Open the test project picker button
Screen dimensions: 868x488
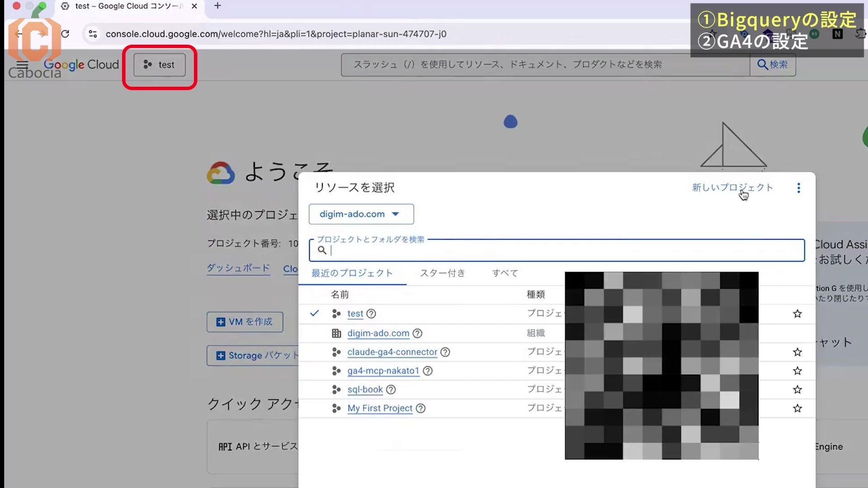(160, 65)
